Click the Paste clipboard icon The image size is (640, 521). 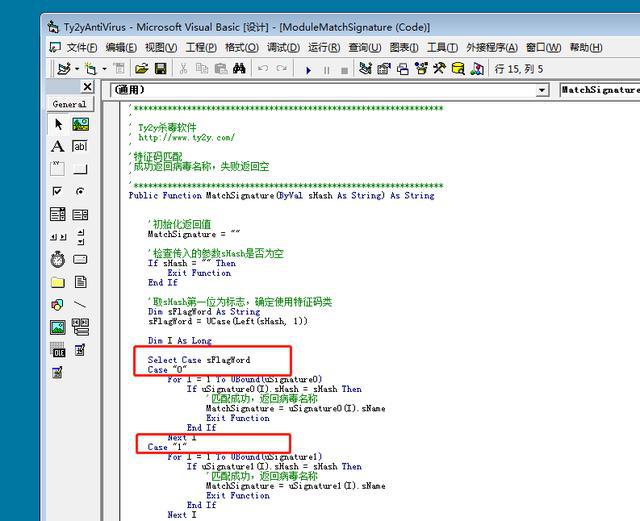point(221,69)
